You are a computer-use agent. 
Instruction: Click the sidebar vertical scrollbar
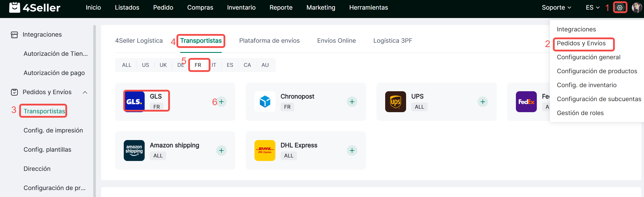[x=94, y=110]
